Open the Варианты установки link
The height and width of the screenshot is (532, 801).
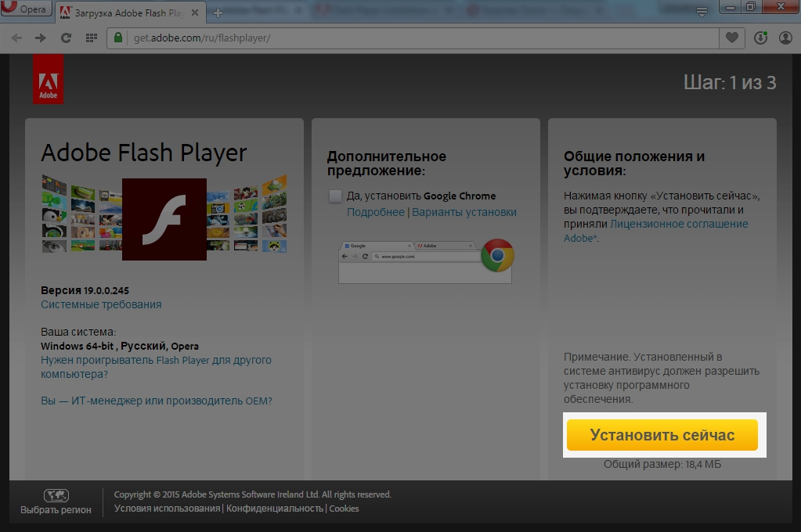point(464,212)
